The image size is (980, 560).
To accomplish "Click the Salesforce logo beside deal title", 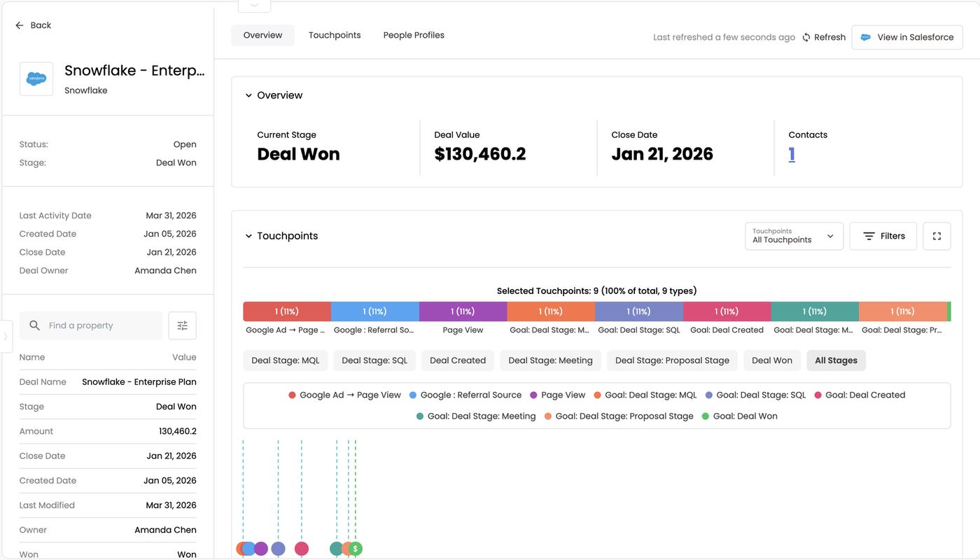I will coord(36,79).
